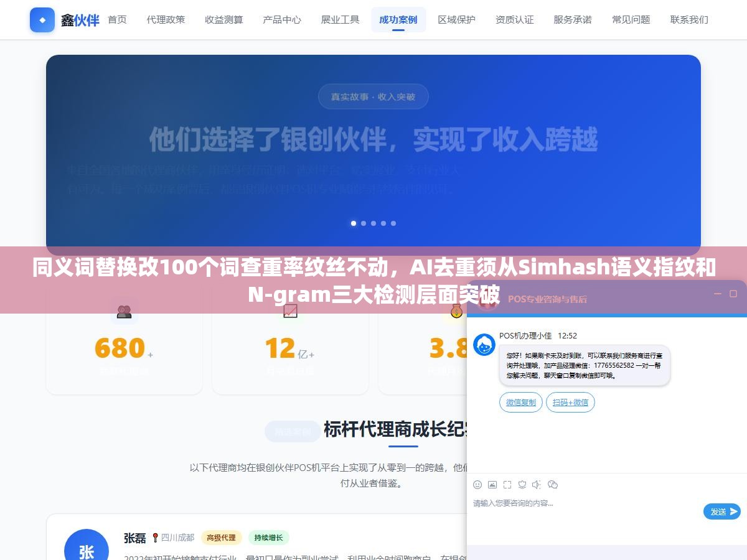Click the 标杆代理商成长纪 section heading
Viewport: 747px width, 560px height.
[x=395, y=429]
